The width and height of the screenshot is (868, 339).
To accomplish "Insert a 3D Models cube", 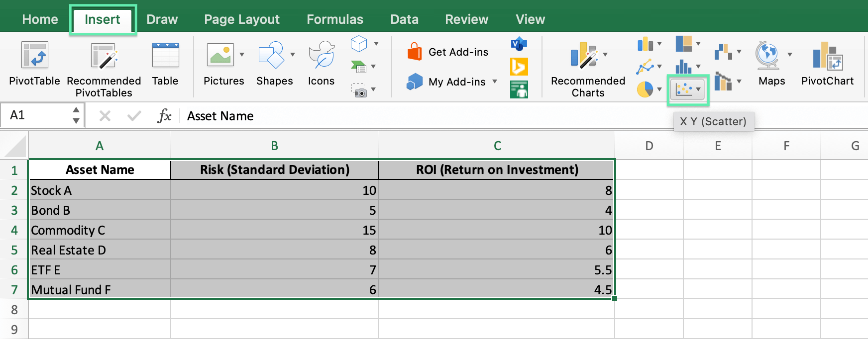I will (359, 44).
